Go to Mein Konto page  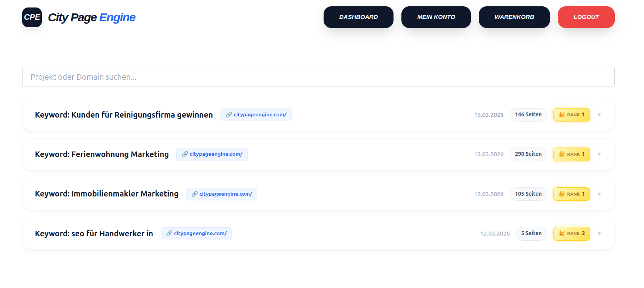[x=436, y=17]
